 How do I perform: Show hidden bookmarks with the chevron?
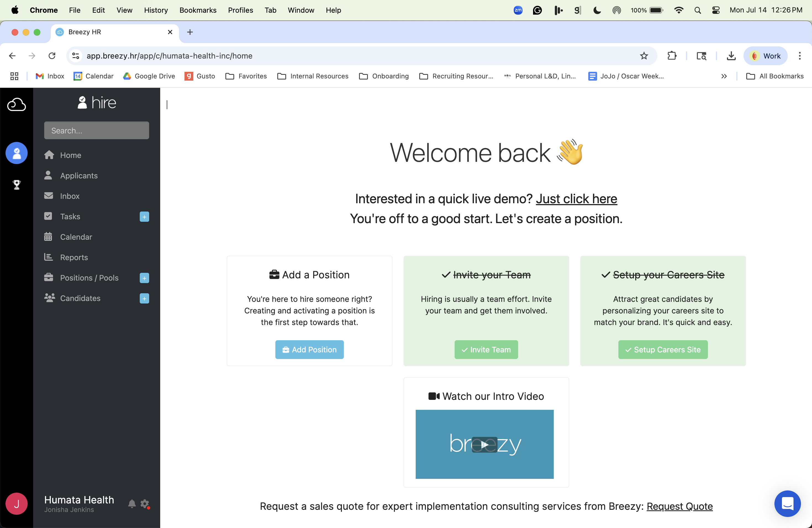point(724,76)
